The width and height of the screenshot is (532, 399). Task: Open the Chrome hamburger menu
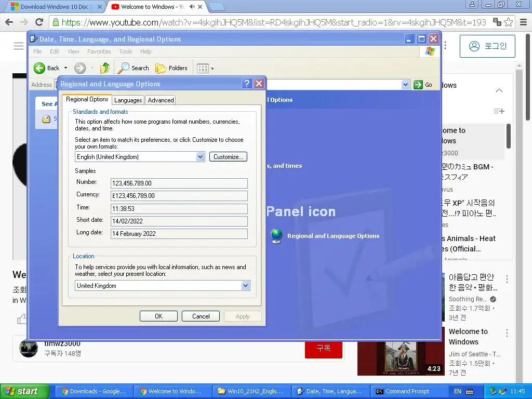pyautogui.click(x=524, y=22)
